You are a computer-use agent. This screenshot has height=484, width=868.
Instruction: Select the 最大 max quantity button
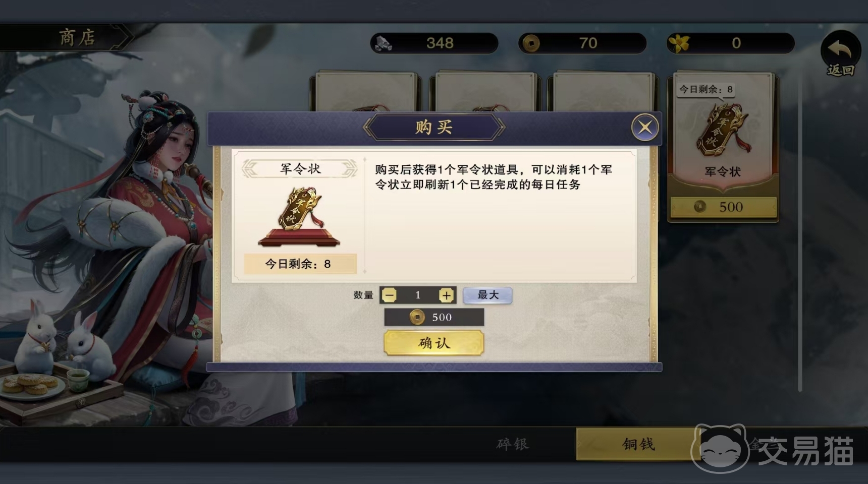point(487,295)
